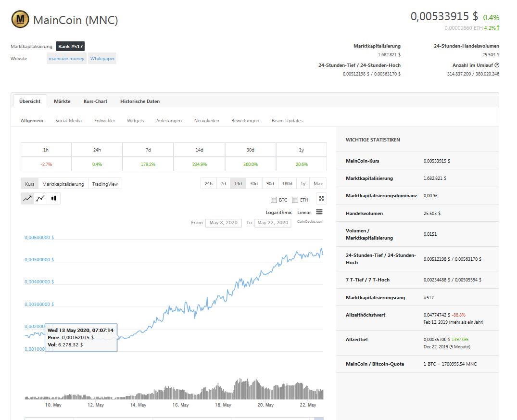Open the Übersicht tab

[x=30, y=102]
